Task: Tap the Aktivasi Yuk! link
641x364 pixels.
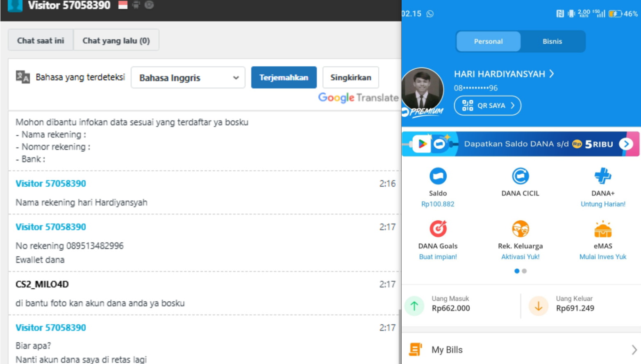Action: coord(521,257)
